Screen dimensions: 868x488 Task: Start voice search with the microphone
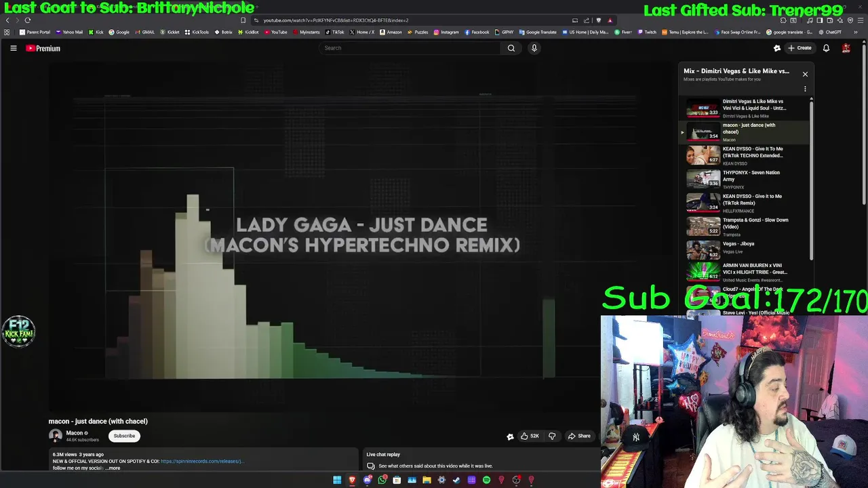click(x=534, y=48)
